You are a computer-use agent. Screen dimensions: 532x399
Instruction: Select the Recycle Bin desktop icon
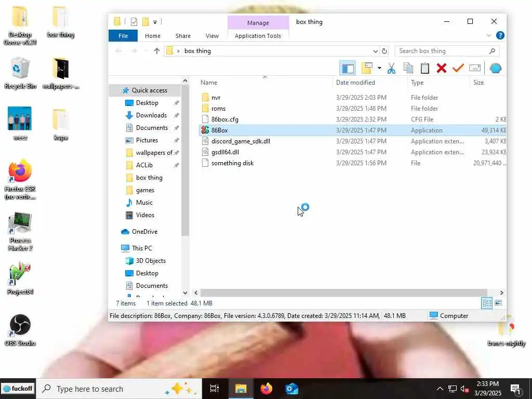(x=20, y=74)
